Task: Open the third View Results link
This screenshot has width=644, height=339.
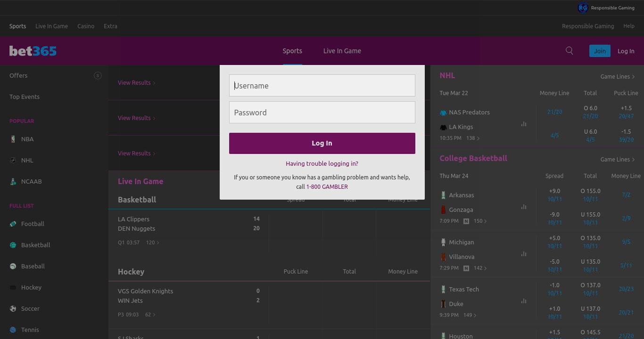Action: coord(137,153)
